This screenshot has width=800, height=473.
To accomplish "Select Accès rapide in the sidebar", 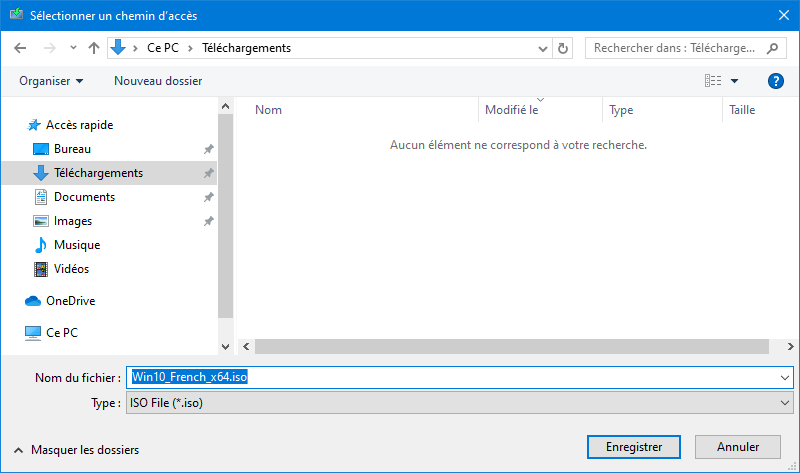I will (x=80, y=125).
